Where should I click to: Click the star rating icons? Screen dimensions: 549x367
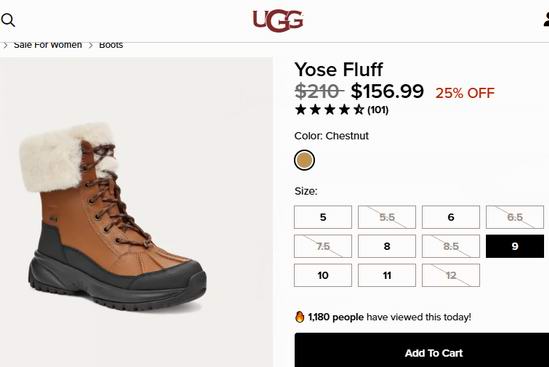click(329, 110)
